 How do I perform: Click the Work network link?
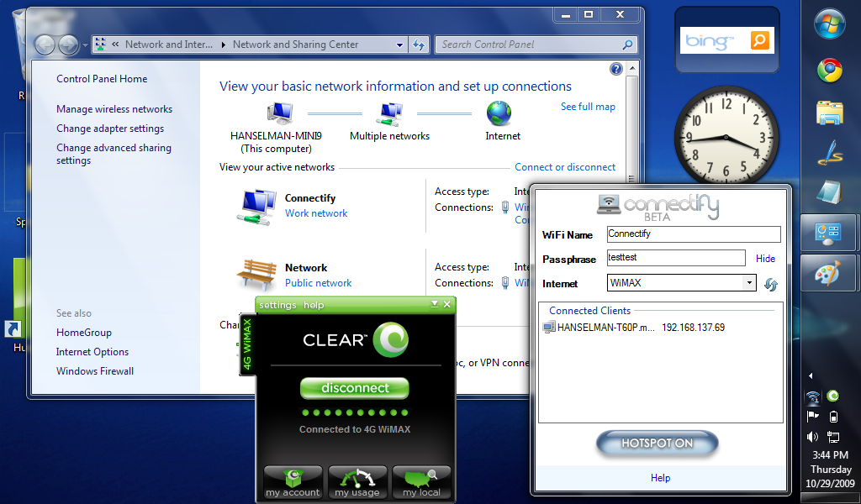tap(316, 213)
